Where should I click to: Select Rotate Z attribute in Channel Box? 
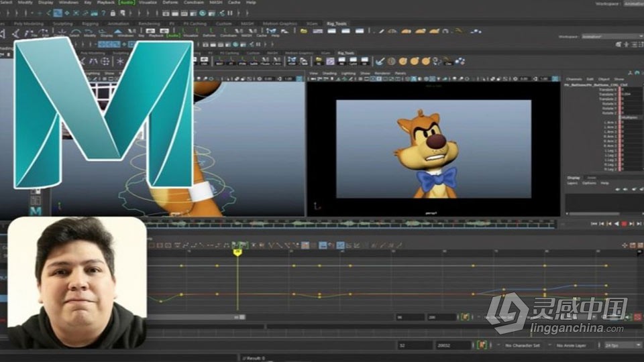609,113
